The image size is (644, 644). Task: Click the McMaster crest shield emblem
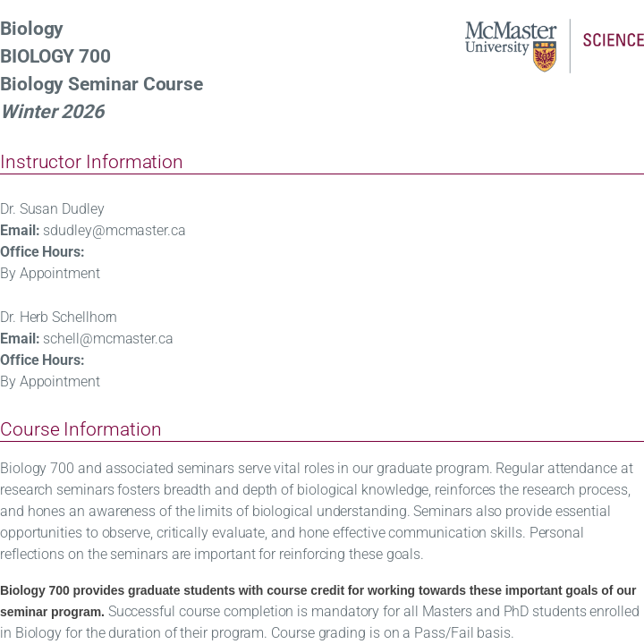point(545,56)
